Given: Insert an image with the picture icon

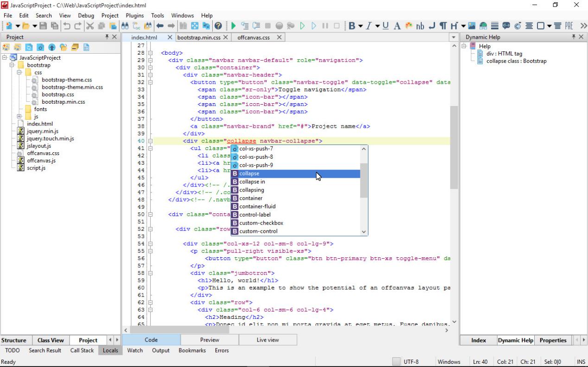Looking at the screenshot, I should click(472, 26).
